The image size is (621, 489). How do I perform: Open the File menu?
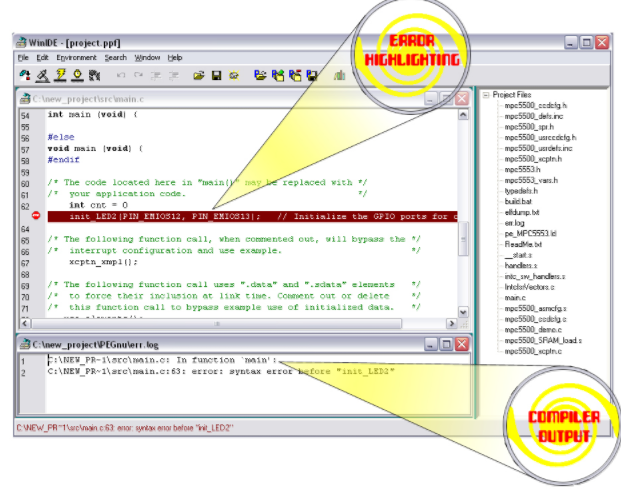click(23, 58)
